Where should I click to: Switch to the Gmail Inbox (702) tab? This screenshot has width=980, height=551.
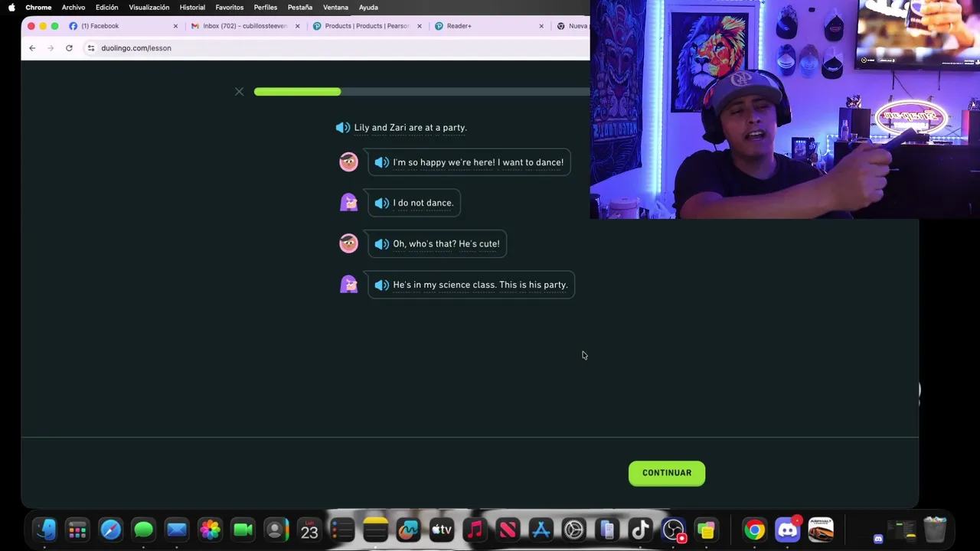(x=243, y=26)
